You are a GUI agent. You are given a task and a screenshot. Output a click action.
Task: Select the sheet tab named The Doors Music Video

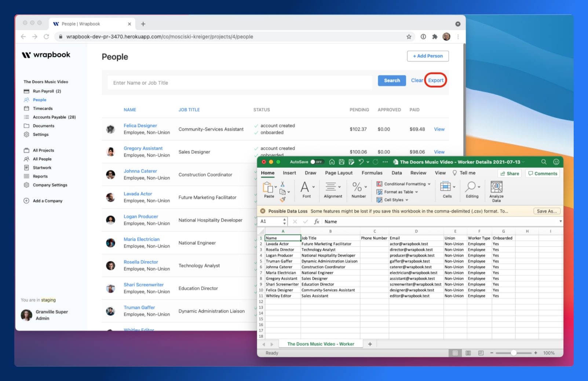pyautogui.click(x=320, y=344)
